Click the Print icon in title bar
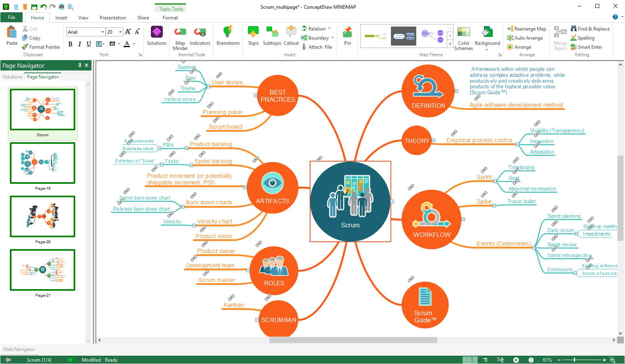Image resolution: width=625 pixels, height=364 pixels. click(x=61, y=7)
